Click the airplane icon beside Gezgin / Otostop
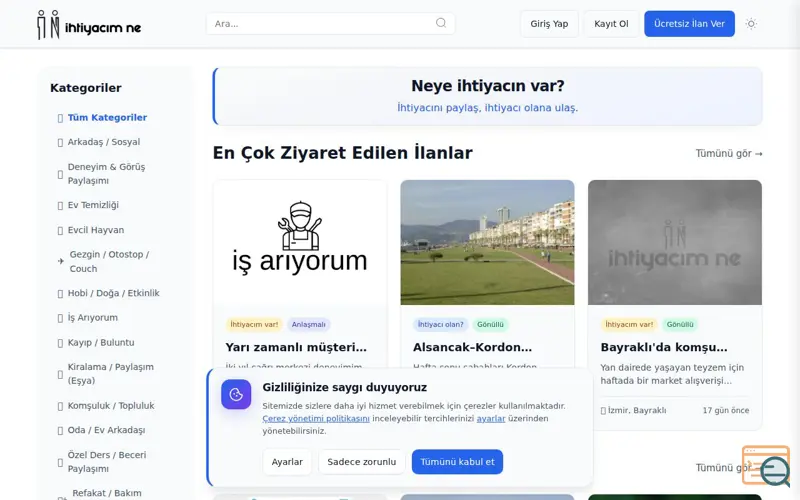Screen dimensions: 800x500 [61, 261]
